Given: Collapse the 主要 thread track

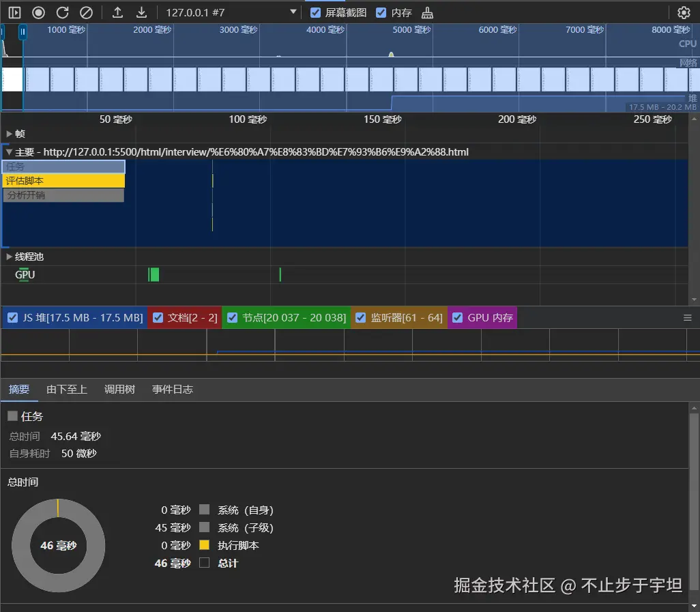Looking at the screenshot, I should (9, 152).
